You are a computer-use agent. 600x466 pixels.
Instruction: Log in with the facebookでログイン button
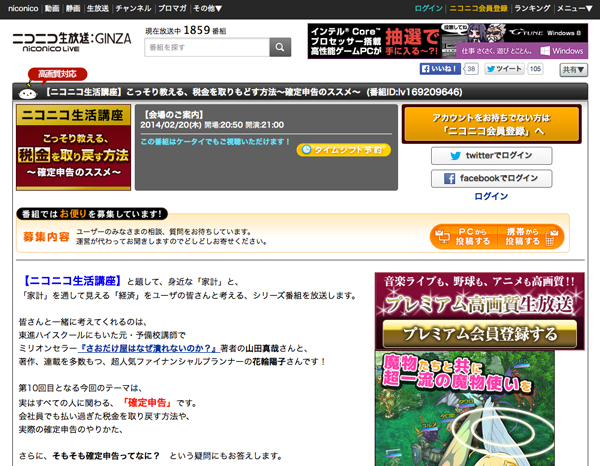(x=491, y=178)
